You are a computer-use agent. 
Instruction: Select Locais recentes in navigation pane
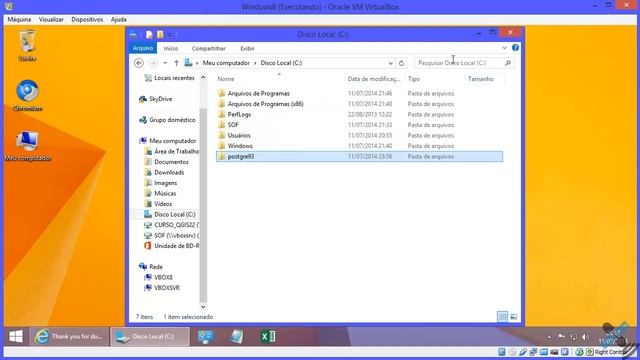[x=170, y=78]
